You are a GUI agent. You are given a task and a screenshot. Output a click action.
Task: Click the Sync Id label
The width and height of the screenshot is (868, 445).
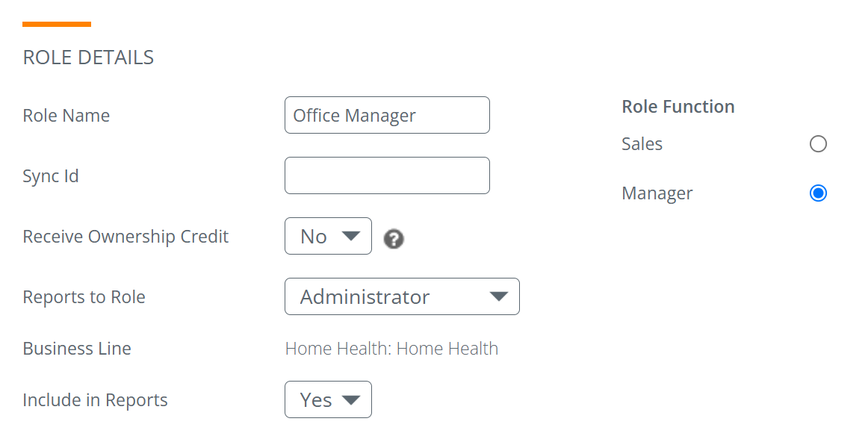coord(50,176)
